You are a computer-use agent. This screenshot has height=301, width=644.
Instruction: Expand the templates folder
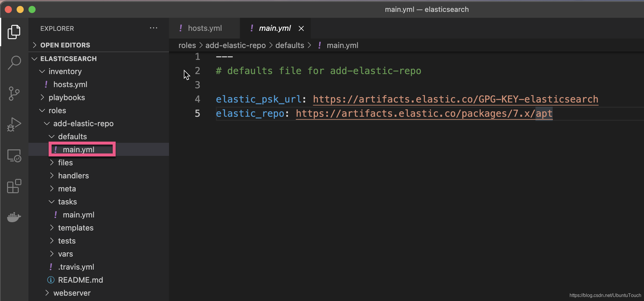tap(99, 228)
